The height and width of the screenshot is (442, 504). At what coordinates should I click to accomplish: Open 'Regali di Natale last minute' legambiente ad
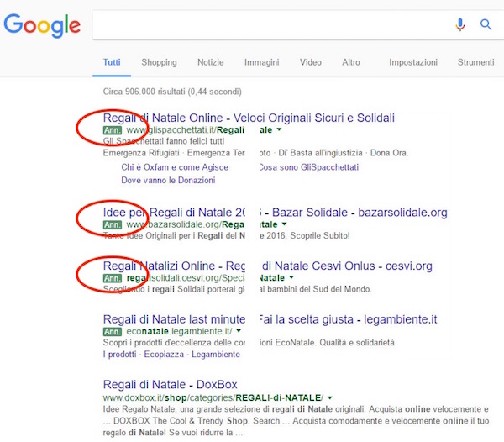click(x=270, y=319)
